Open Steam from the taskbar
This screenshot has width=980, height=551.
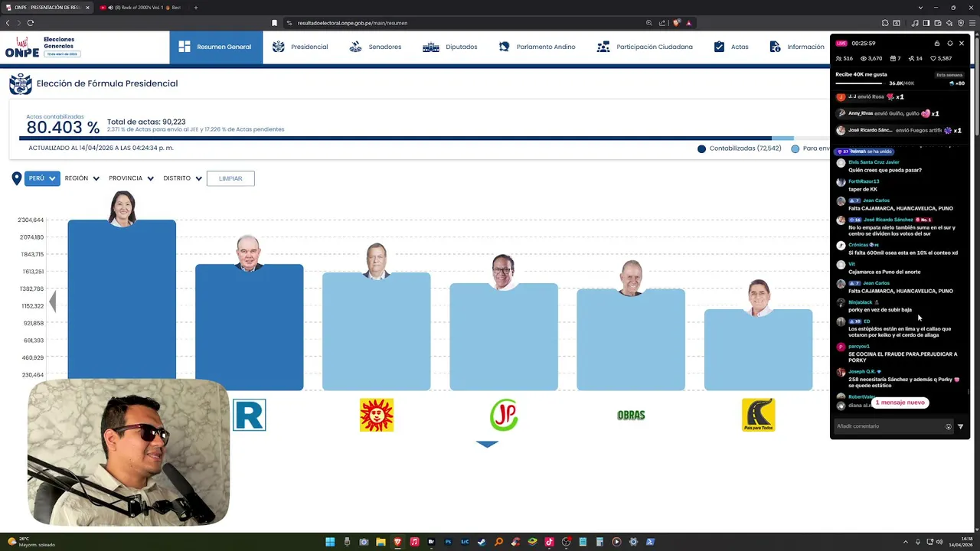(x=482, y=542)
